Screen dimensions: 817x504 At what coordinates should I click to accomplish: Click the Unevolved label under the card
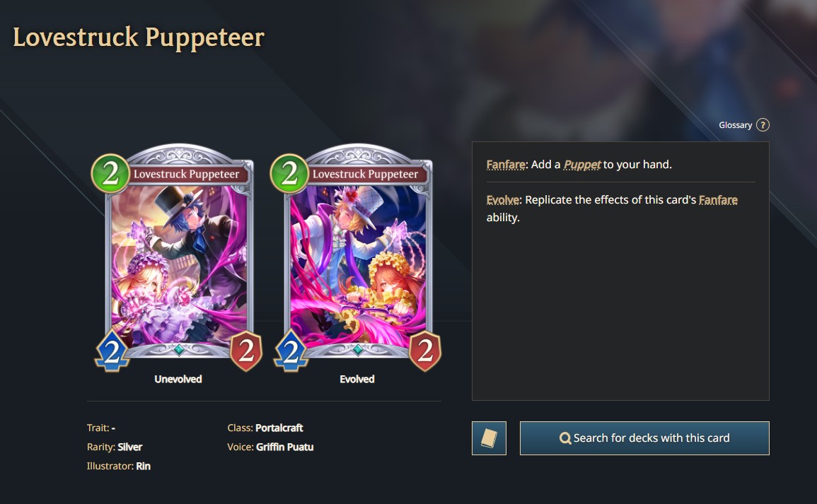[x=178, y=379]
